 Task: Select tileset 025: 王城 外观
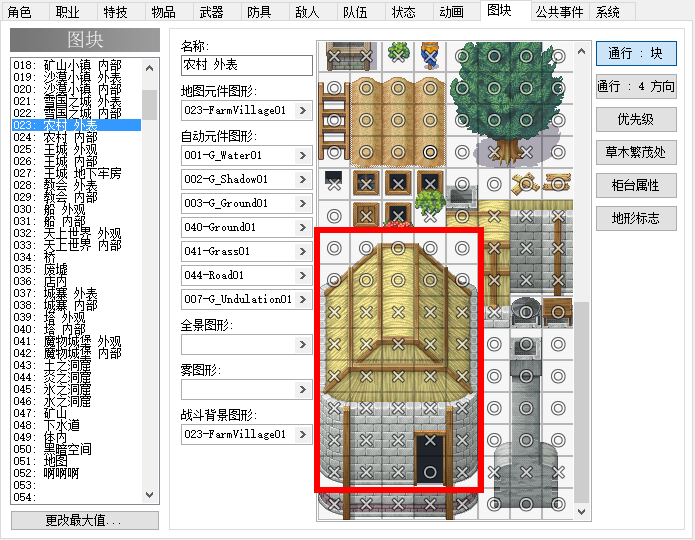[x=76, y=149]
